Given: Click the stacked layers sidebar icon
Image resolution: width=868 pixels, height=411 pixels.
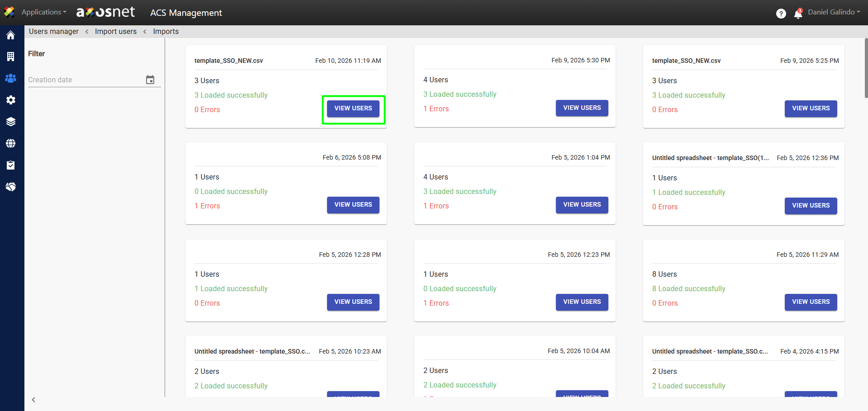Looking at the screenshot, I should tap(11, 122).
